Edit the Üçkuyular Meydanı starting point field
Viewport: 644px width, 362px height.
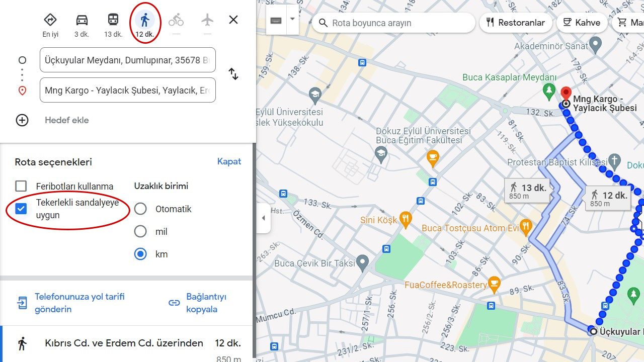point(128,60)
